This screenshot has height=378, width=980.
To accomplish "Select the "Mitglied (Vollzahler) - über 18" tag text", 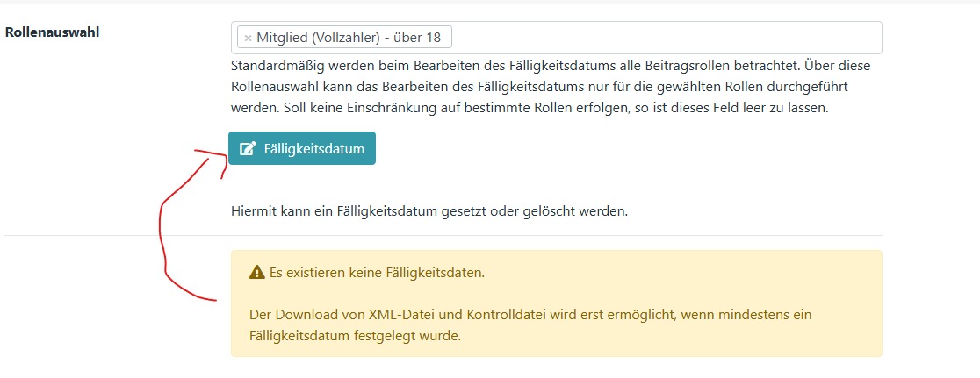I will [349, 38].
